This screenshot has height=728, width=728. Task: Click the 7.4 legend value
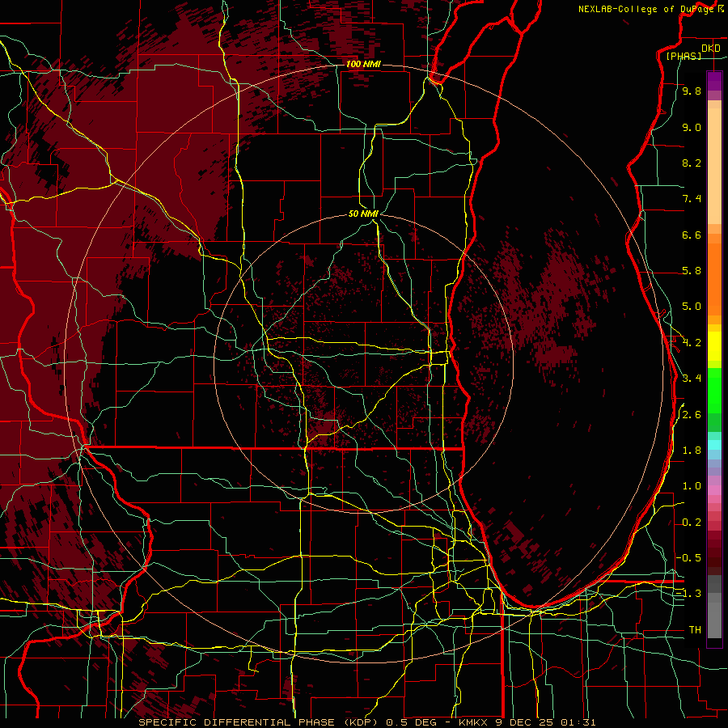coord(692,199)
